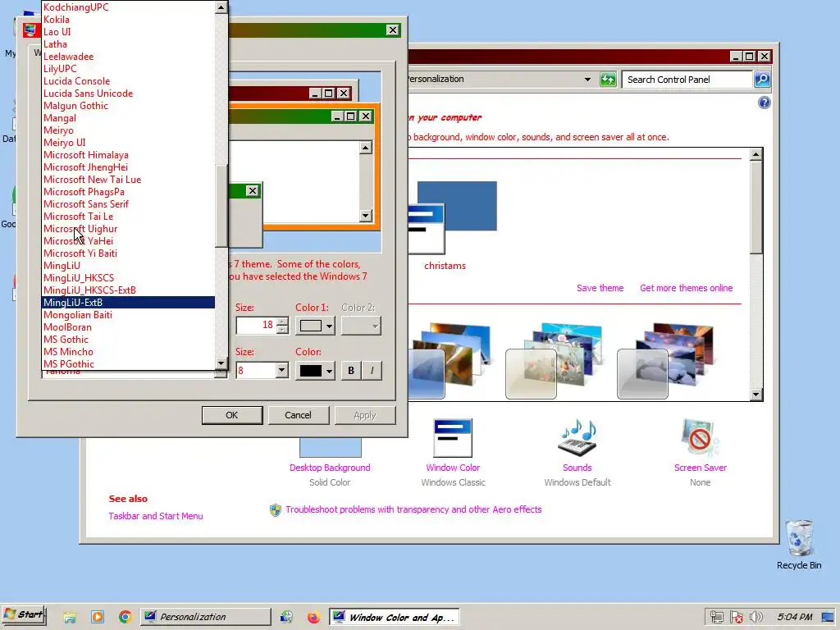Viewport: 840px width, 630px height.
Task: Click the Action Center flag tray icon
Action: 736,617
